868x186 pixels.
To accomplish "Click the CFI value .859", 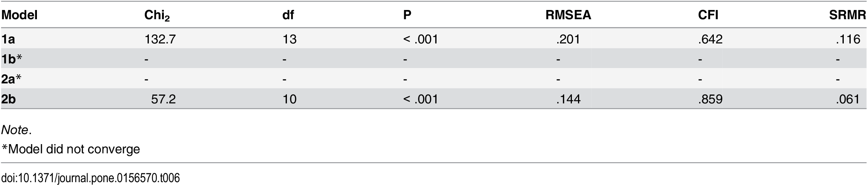I will coord(710,99).
